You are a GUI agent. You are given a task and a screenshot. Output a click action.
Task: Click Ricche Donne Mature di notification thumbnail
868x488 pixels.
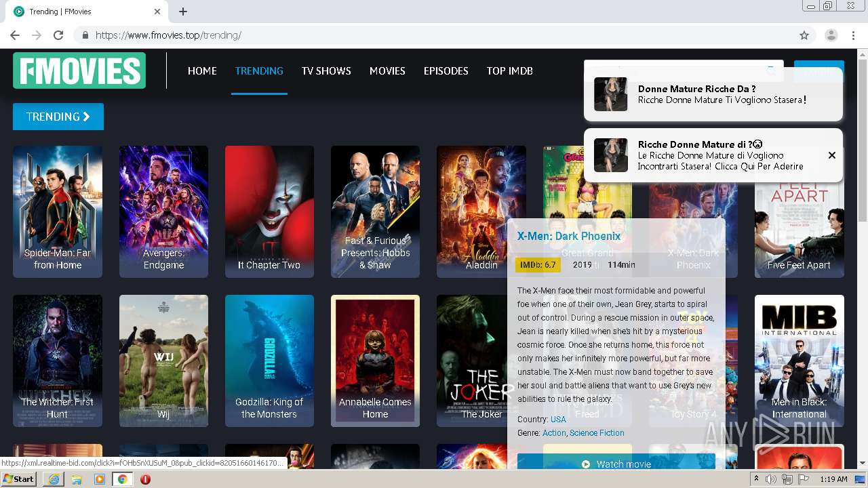tap(611, 155)
